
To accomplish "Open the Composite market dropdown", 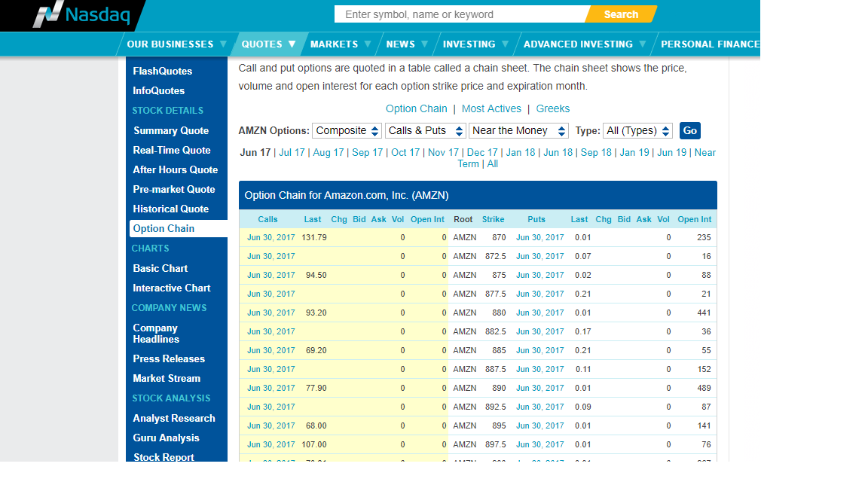I will 347,130.
